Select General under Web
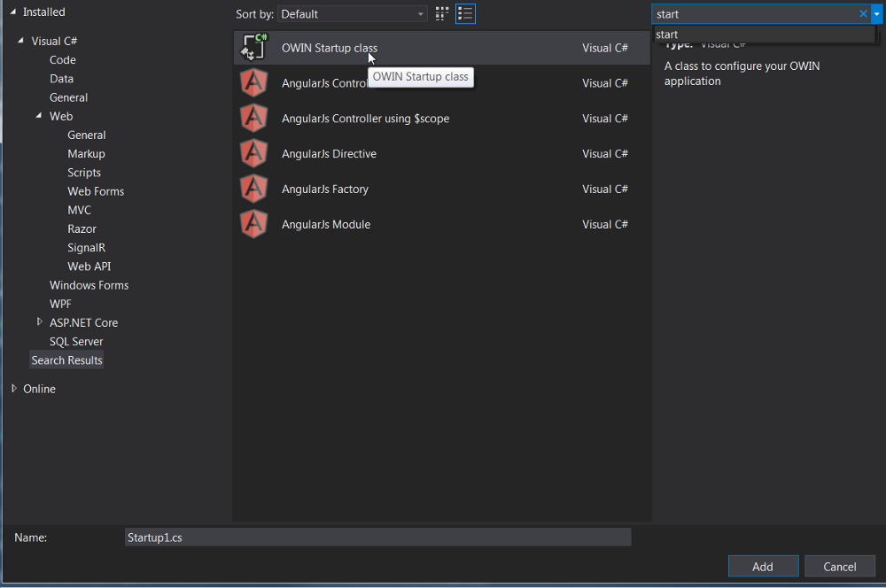This screenshot has width=886, height=588. point(87,135)
